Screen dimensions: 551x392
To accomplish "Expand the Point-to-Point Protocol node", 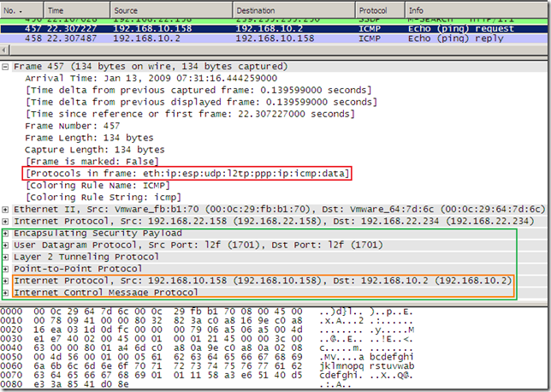I will click(7, 269).
